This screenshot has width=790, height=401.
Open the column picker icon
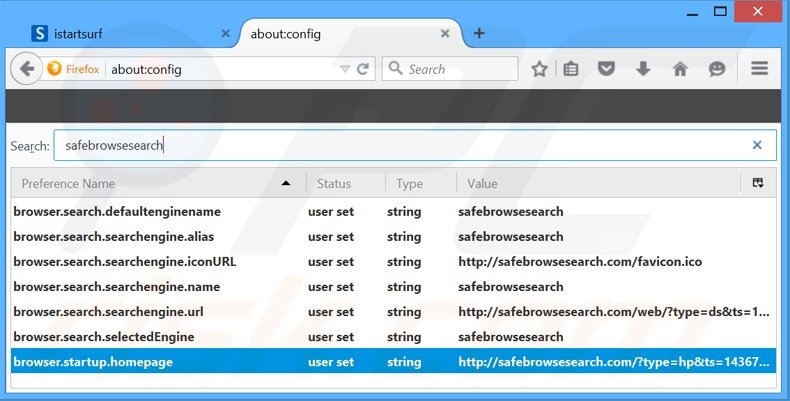758,183
